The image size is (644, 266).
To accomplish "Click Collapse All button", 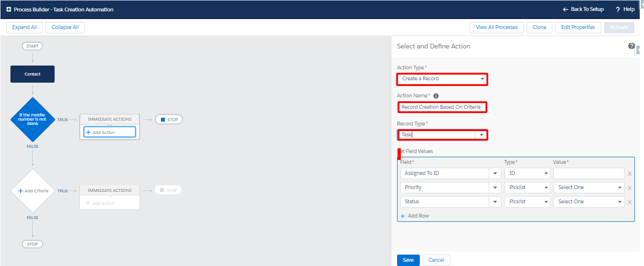I will 65,28.
